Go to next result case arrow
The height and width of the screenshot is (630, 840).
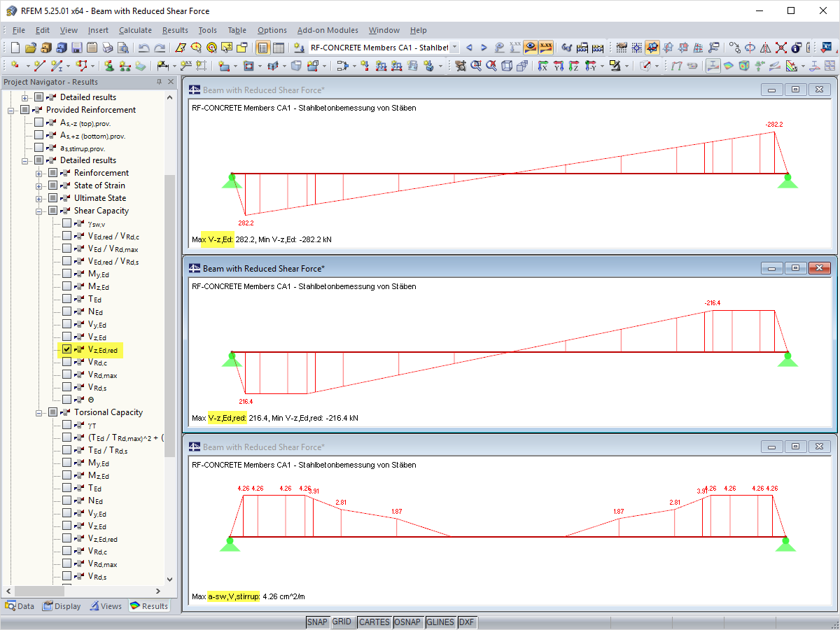point(484,48)
